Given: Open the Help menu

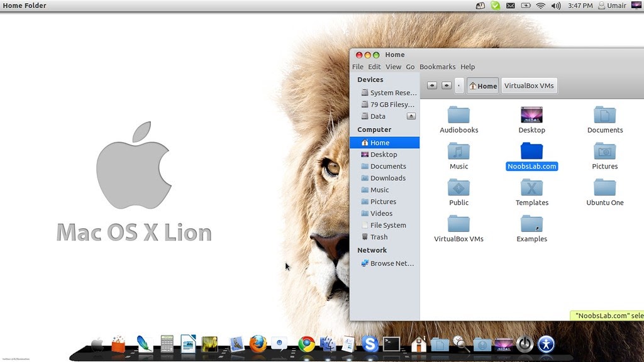Looking at the screenshot, I should (467, 67).
